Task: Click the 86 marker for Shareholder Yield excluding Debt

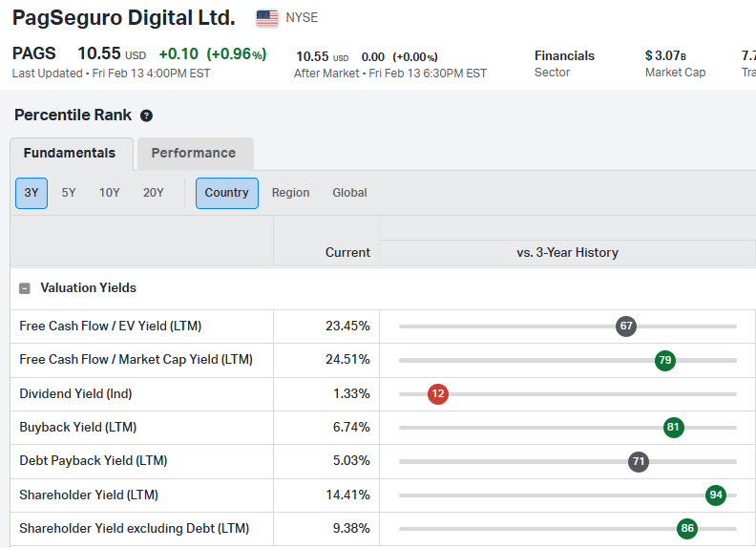Action: tap(687, 529)
